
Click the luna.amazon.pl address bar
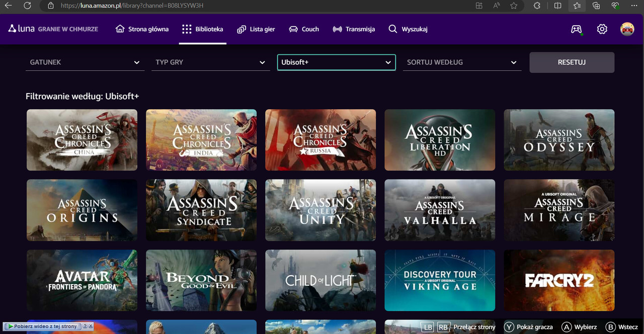[132, 6]
